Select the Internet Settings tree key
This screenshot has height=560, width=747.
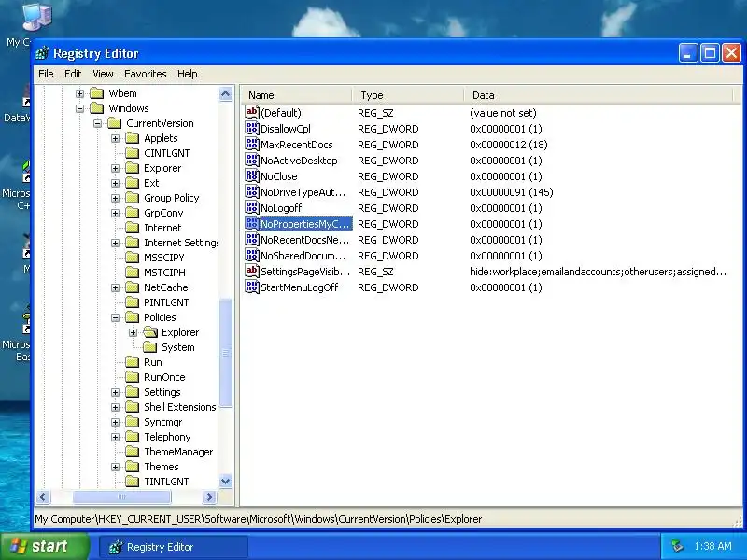tap(180, 243)
